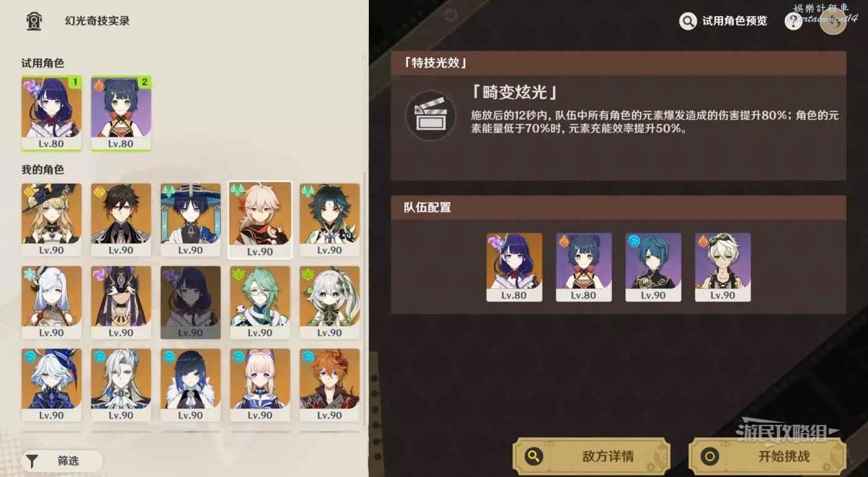
Task: Click the character list scrollbar
Action: (x=365, y=298)
